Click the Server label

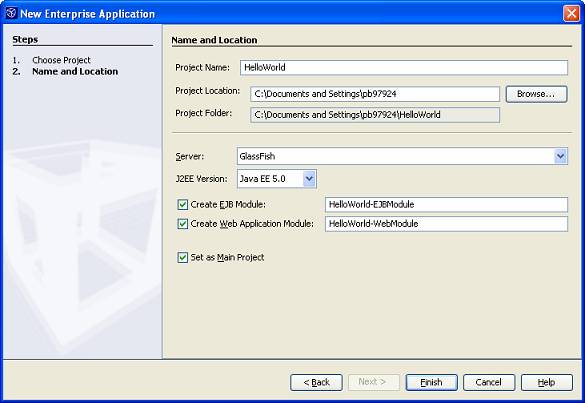(190, 156)
